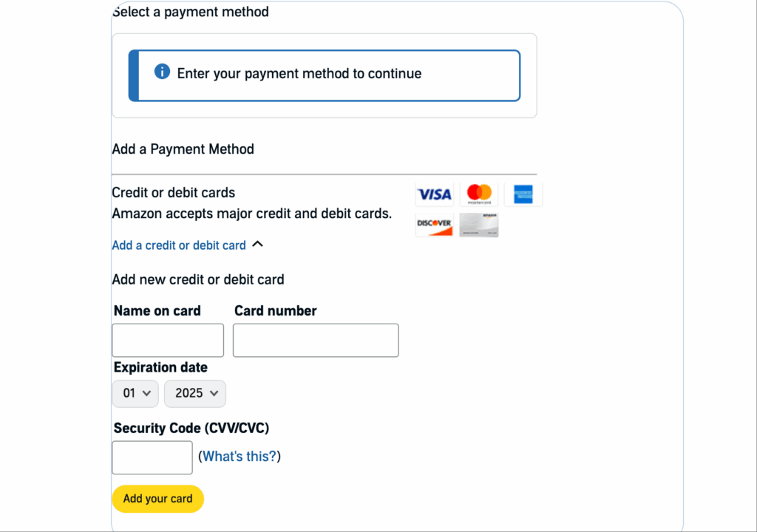The height and width of the screenshot is (532, 757).
Task: Click the Mastercard logo
Action: [x=479, y=194]
